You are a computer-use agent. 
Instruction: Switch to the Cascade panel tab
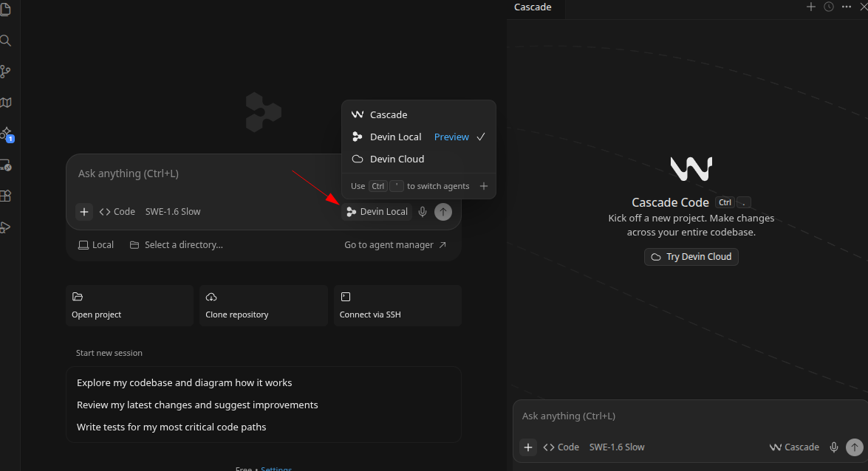point(533,7)
